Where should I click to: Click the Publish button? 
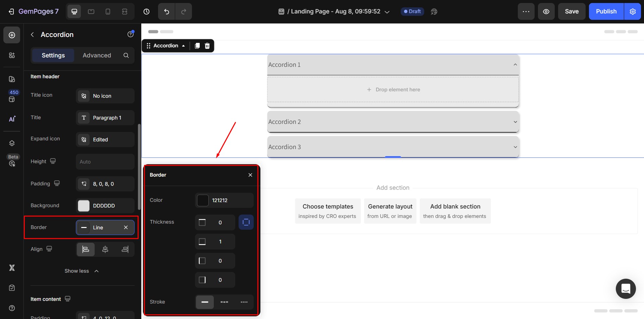coord(606,11)
